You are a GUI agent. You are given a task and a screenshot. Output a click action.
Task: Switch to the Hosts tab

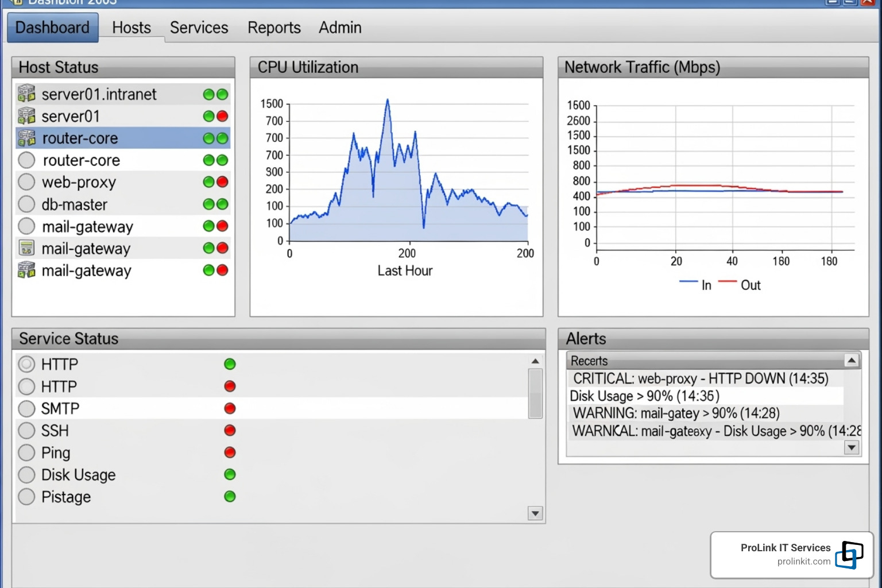[x=131, y=28]
